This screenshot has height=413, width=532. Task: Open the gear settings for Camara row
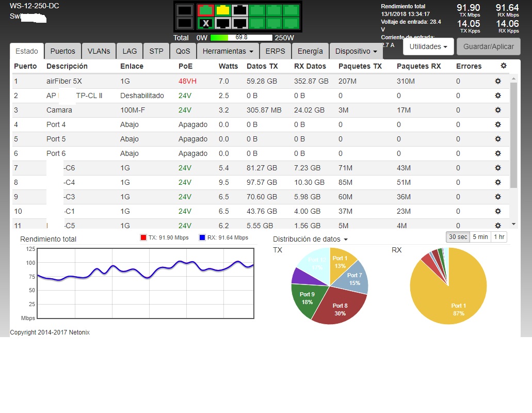pos(497,110)
